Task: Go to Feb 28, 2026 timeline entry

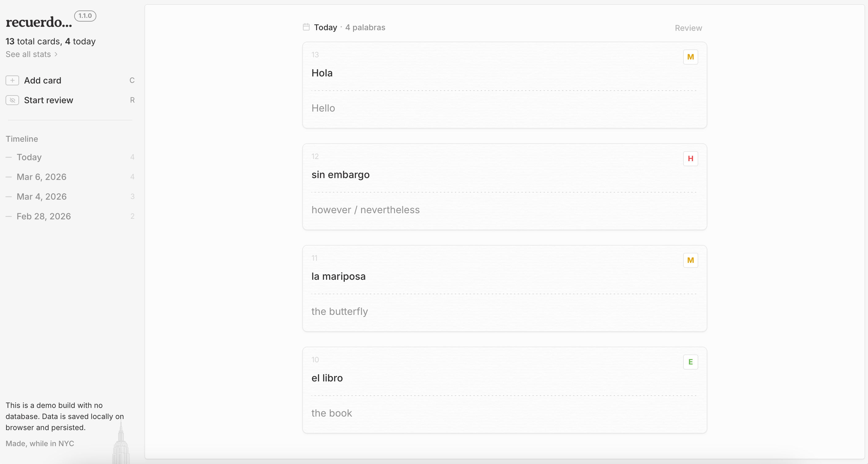Action: (44, 216)
